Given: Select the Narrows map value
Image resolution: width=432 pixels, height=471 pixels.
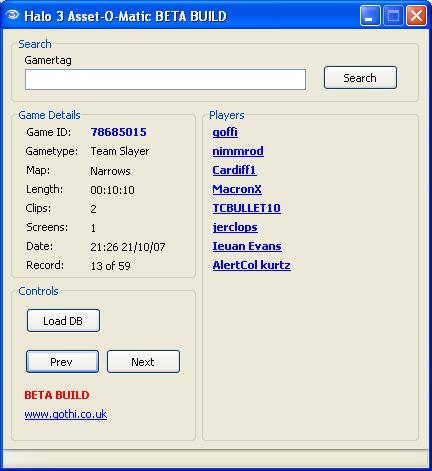Looking at the screenshot, I should [x=110, y=171].
